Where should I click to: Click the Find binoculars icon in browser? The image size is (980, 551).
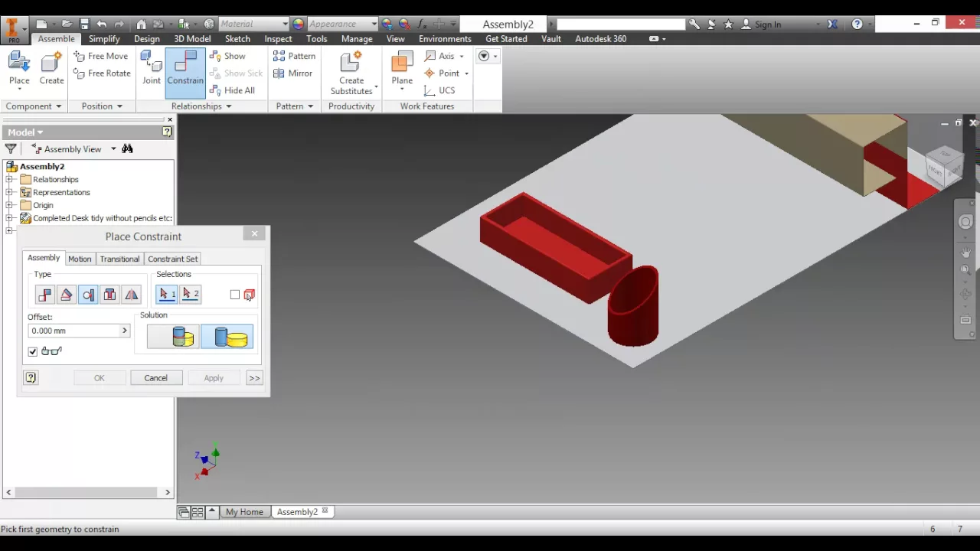(x=127, y=149)
